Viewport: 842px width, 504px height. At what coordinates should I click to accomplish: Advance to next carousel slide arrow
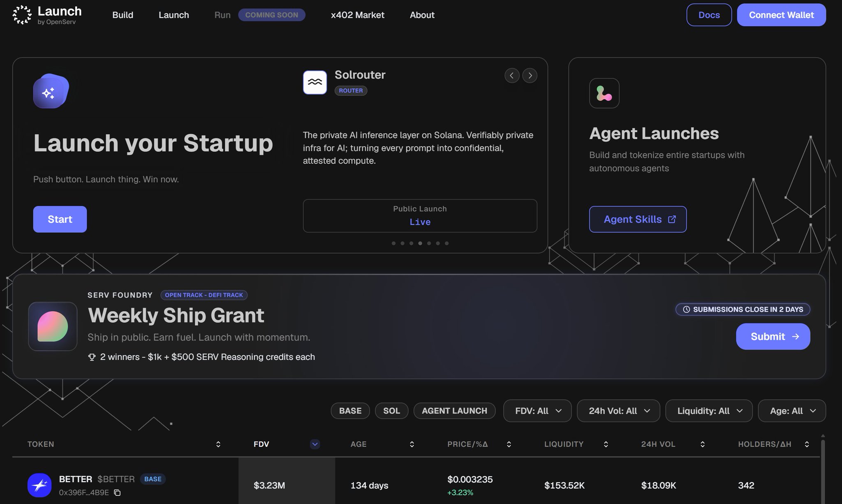point(530,76)
